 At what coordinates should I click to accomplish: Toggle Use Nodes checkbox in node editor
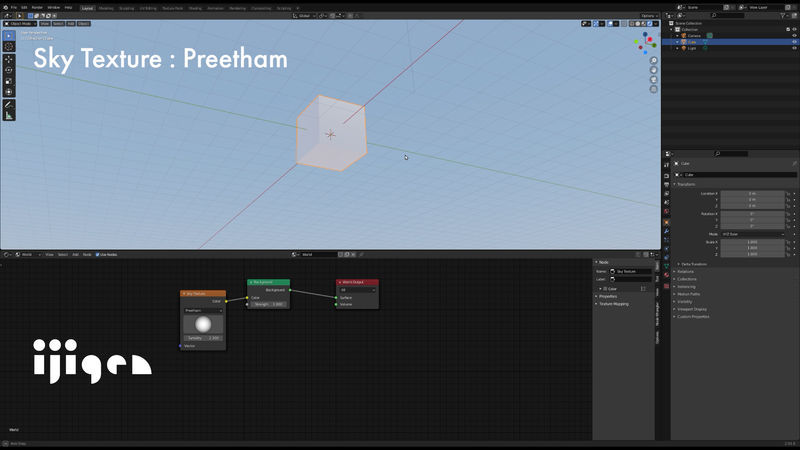[97, 255]
